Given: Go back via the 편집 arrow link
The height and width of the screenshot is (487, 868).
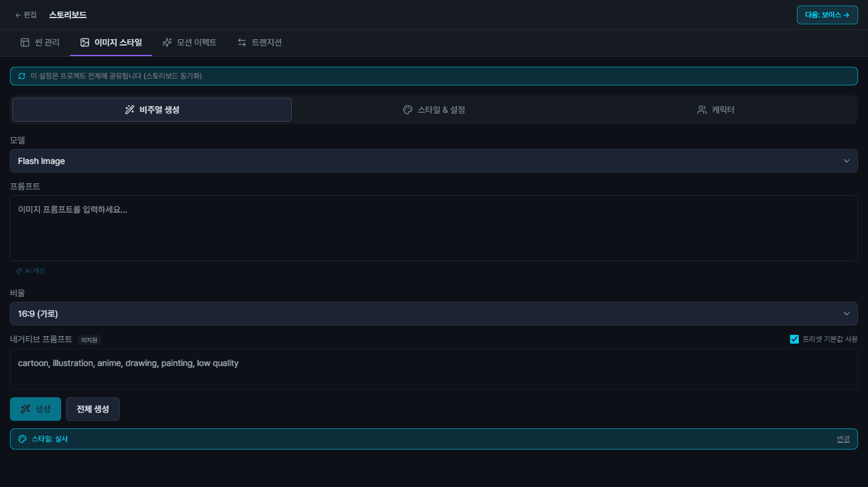Looking at the screenshot, I should pyautogui.click(x=26, y=15).
